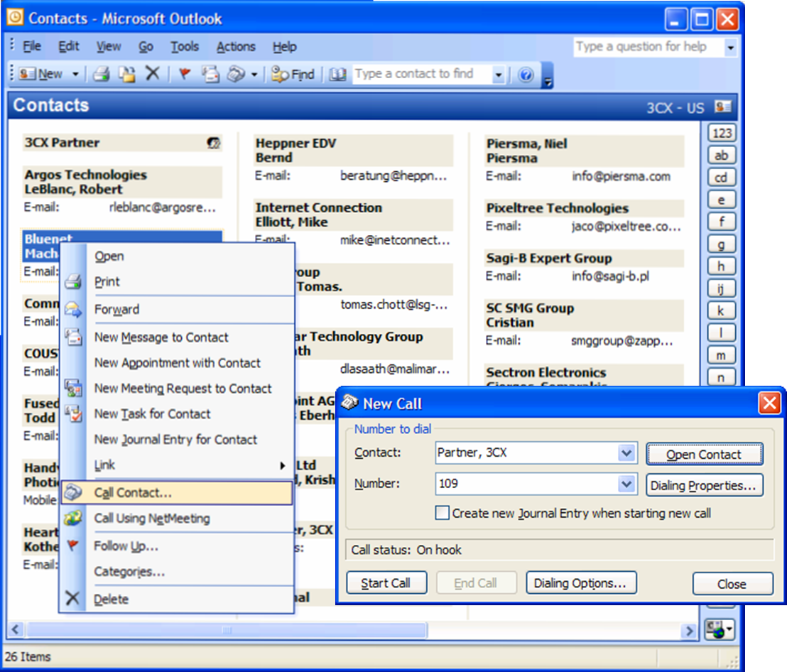
Task: Choose New Journal Entry for Contact
Action: [177, 440]
